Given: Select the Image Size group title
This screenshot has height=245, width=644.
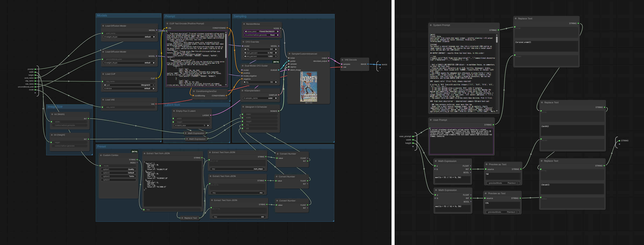Looking at the screenshot, I should (x=55, y=107).
